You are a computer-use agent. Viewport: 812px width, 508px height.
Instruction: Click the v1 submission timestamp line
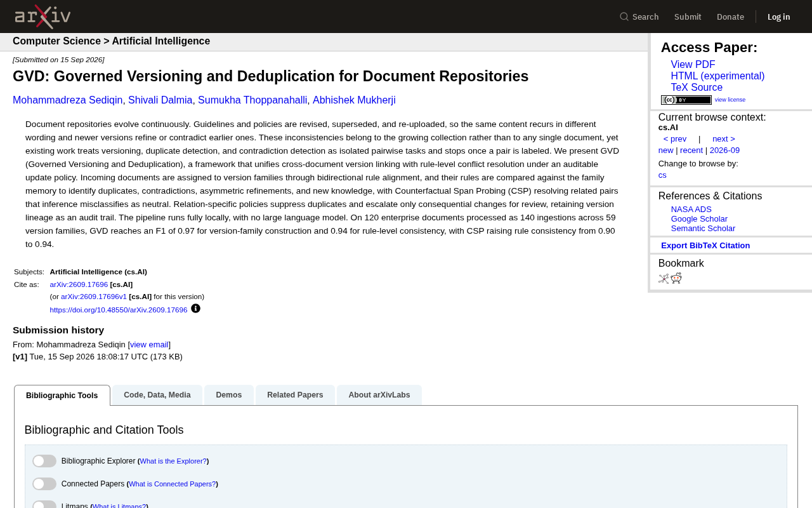98,357
